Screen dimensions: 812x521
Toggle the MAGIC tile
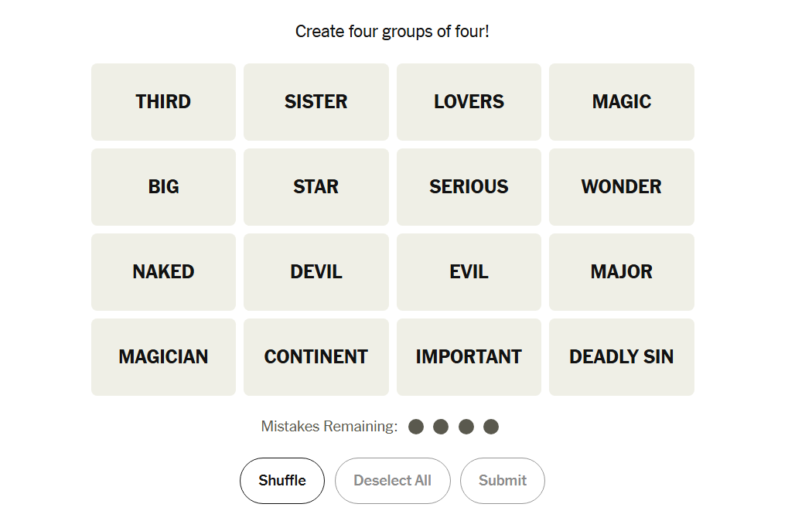621,102
